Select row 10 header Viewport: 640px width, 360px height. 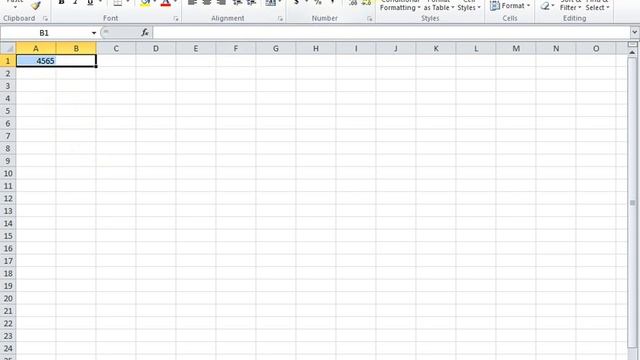pos(8,173)
